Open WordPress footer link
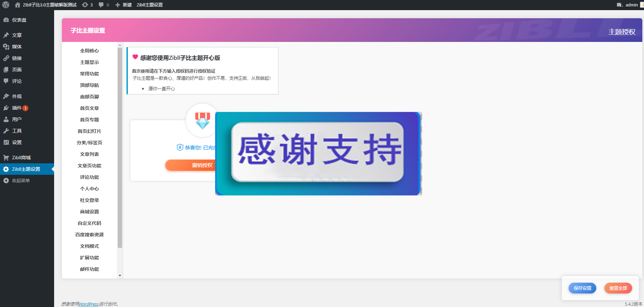This screenshot has height=307, width=644. [x=89, y=304]
